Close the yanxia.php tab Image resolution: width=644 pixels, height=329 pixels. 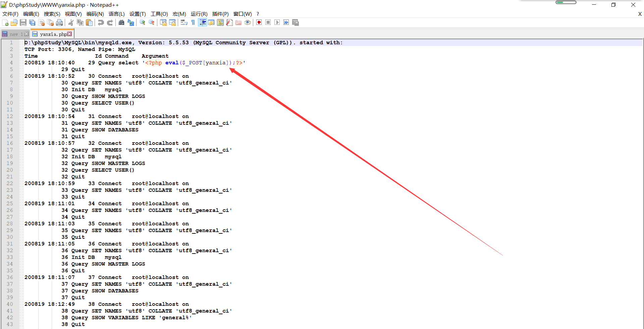click(x=69, y=34)
